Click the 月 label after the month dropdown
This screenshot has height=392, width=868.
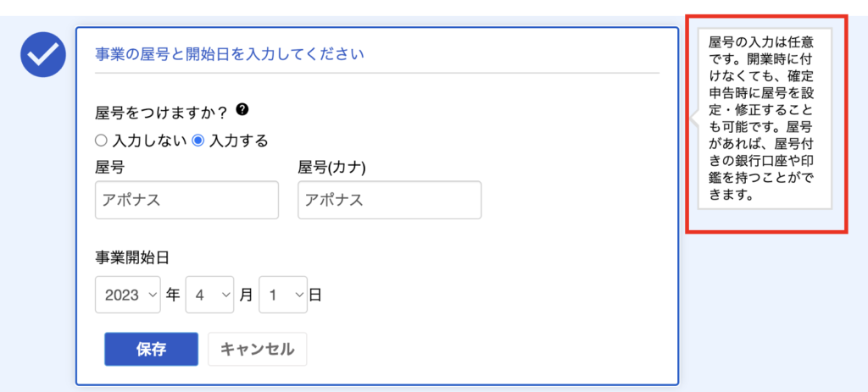(x=246, y=295)
